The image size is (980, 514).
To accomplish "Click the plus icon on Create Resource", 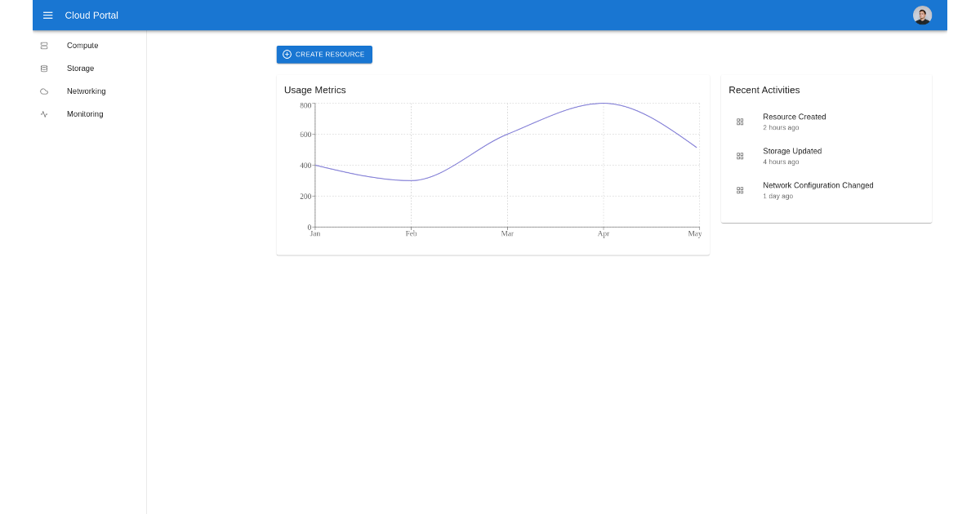I will click(287, 54).
